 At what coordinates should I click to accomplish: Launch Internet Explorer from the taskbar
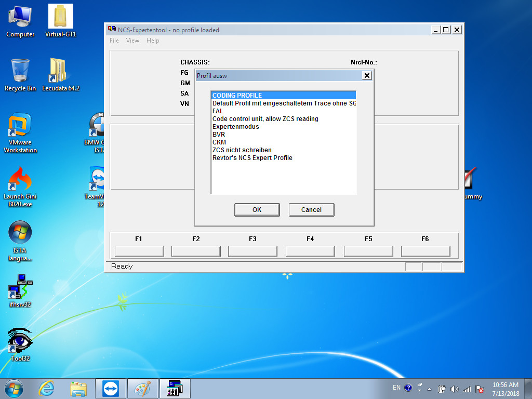click(x=47, y=388)
